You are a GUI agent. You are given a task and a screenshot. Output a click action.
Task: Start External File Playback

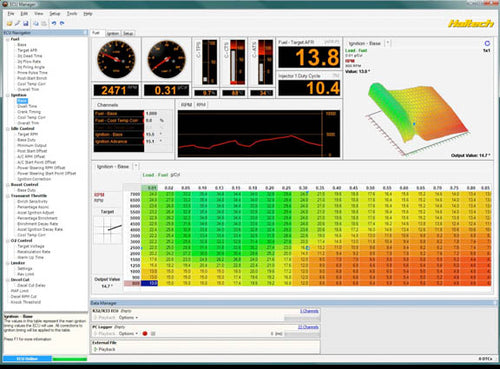click(x=104, y=349)
